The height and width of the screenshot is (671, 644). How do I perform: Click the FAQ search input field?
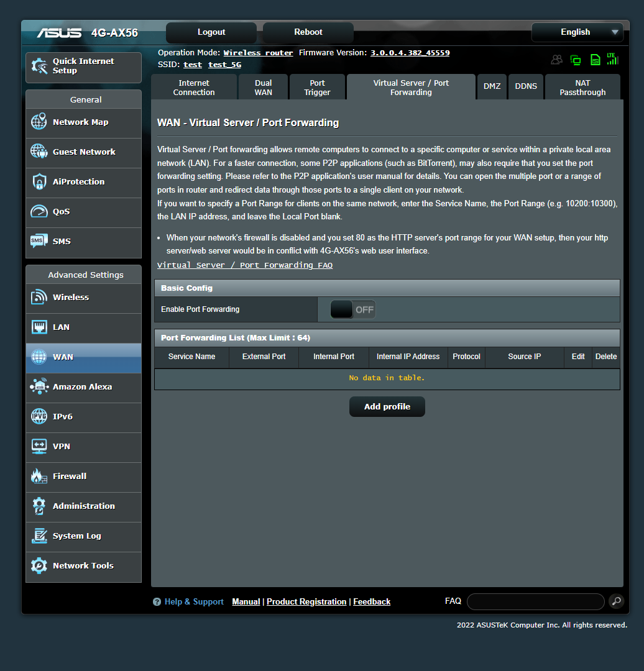(x=536, y=601)
